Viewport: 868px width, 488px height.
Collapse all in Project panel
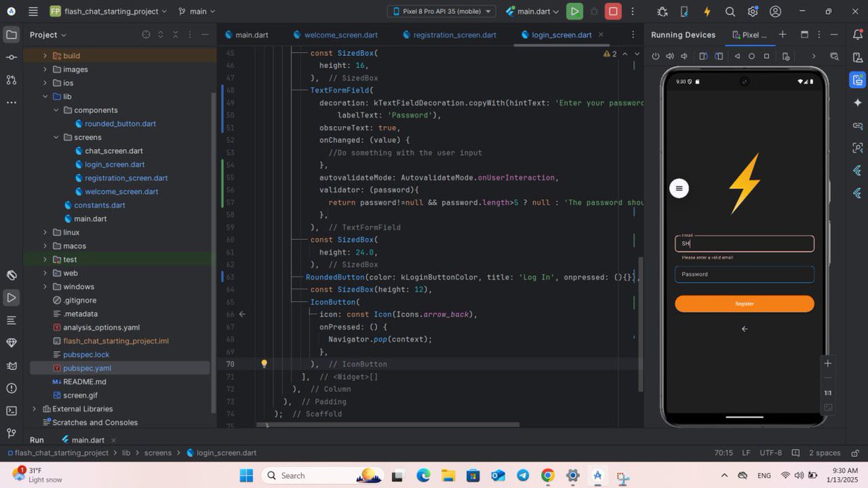(174, 35)
